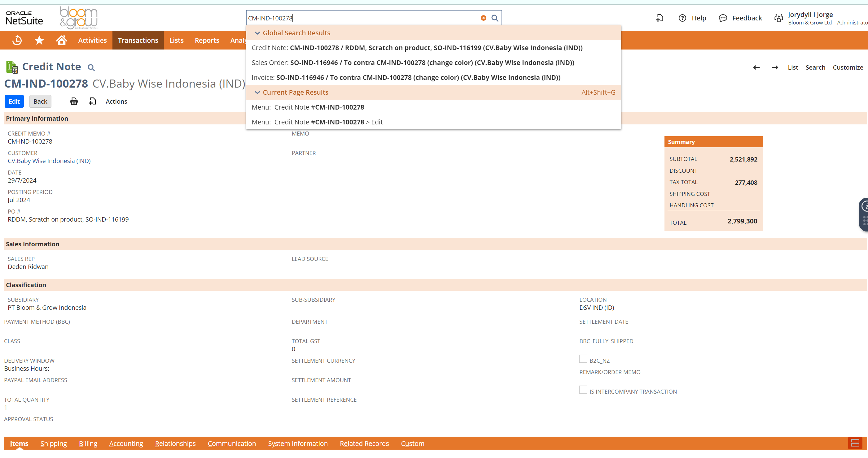Image resolution: width=868 pixels, height=458 pixels.
Task: Click the Sales Information section header
Action: pyautogui.click(x=33, y=244)
